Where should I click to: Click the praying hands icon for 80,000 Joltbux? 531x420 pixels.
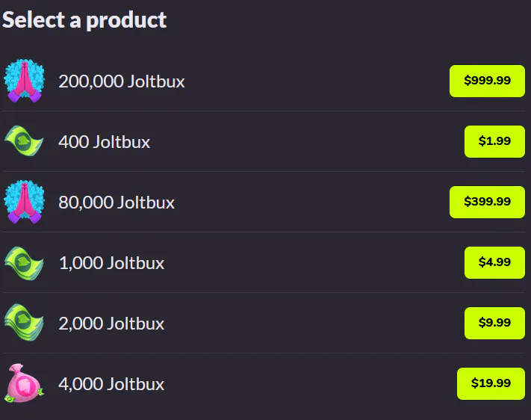(24, 202)
